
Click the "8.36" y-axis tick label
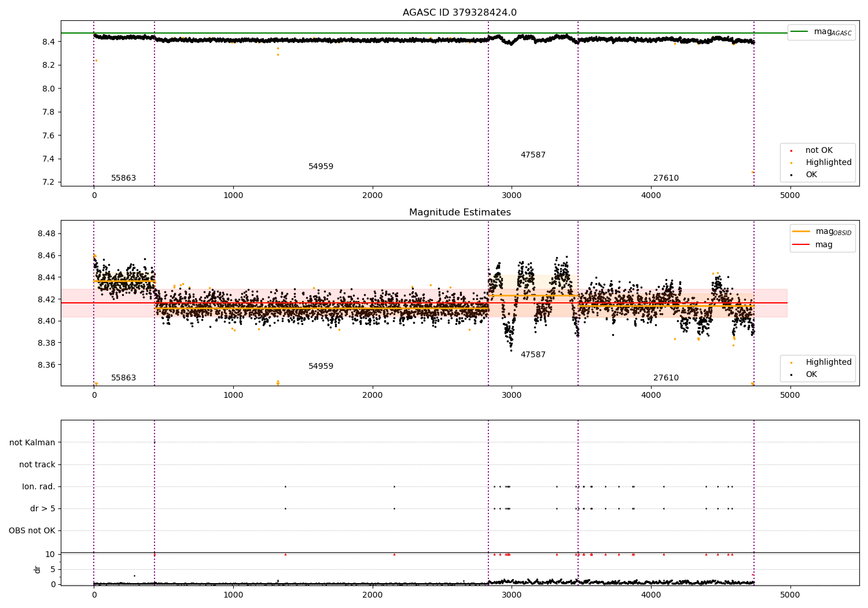pos(46,365)
